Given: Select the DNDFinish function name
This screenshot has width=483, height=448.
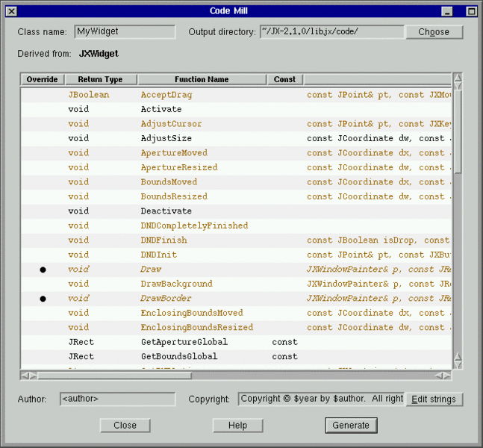Looking at the screenshot, I should click(164, 240).
